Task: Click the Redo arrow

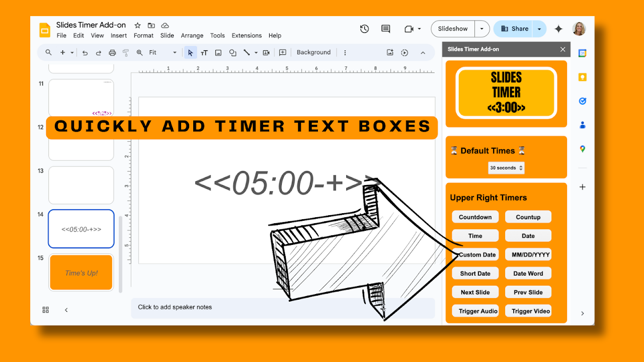Action: pyautogui.click(x=99, y=52)
